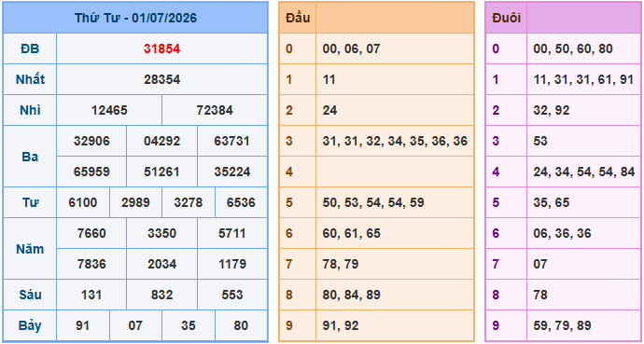Screen dimensions: 644x344
Task: Click the Nhất row label
Action: pos(30,79)
